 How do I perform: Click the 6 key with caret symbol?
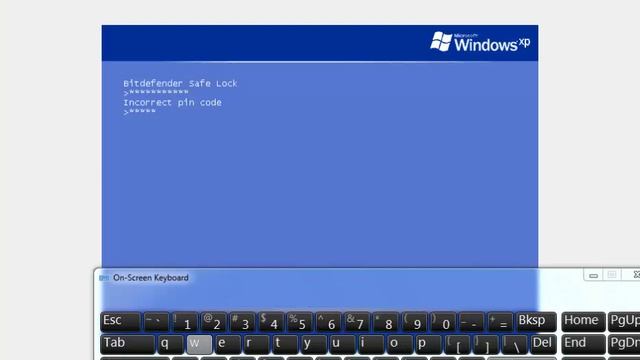pos(328,322)
